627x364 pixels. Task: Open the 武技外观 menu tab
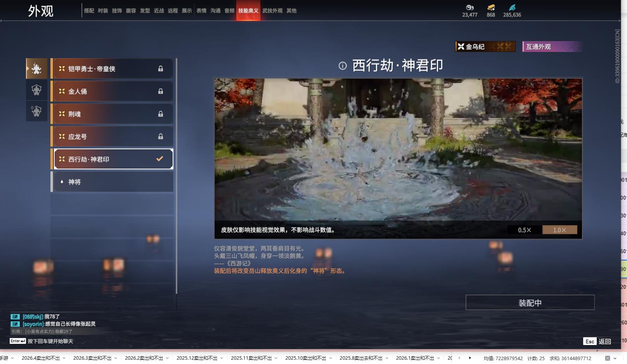pyautogui.click(x=273, y=10)
